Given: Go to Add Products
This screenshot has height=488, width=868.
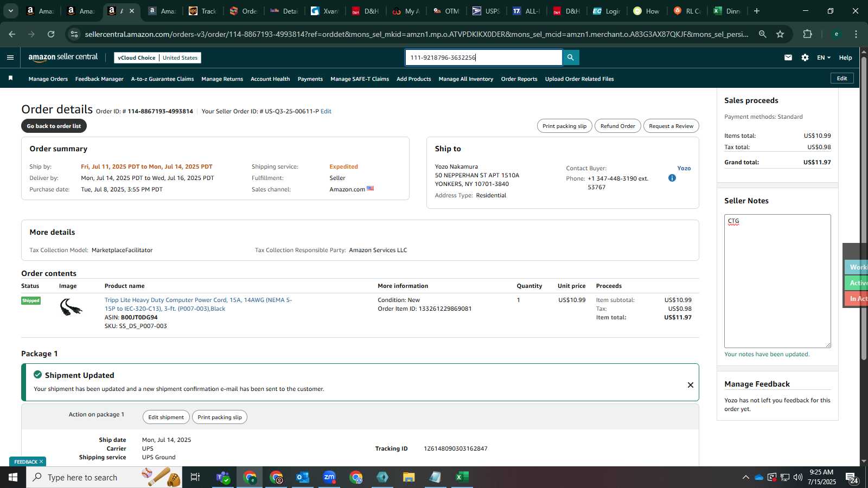Looking at the screenshot, I should (414, 79).
